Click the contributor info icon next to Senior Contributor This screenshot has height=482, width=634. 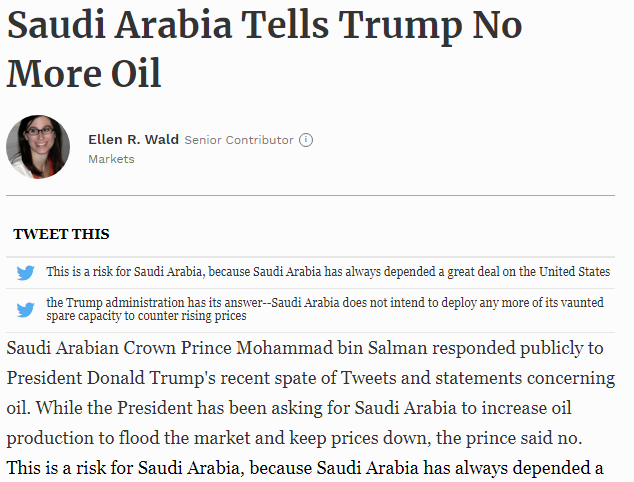pyautogui.click(x=306, y=140)
